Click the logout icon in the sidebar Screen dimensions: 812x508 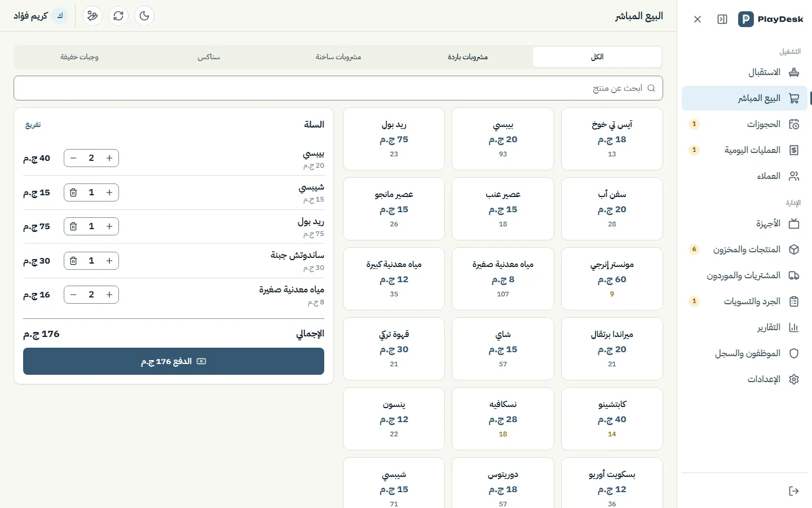point(794,491)
